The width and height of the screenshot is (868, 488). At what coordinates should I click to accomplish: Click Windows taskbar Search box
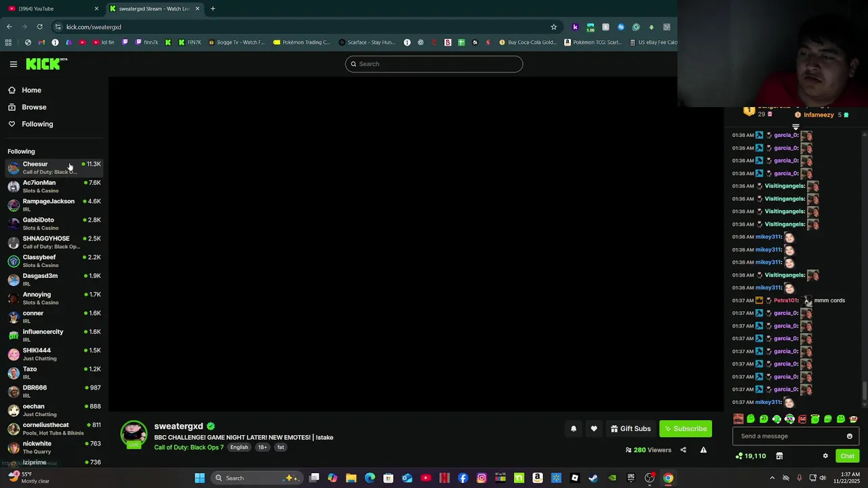coord(256,478)
